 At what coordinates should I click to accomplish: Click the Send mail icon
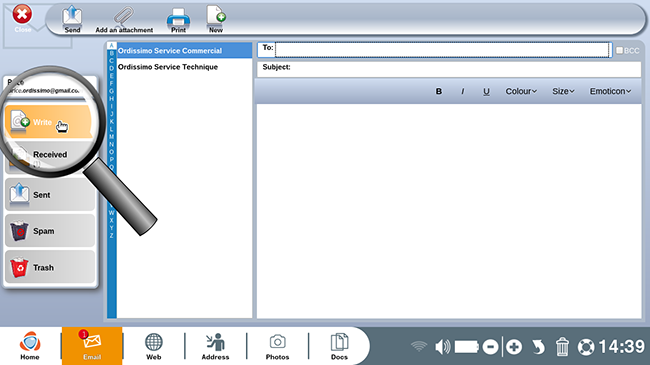point(72,19)
